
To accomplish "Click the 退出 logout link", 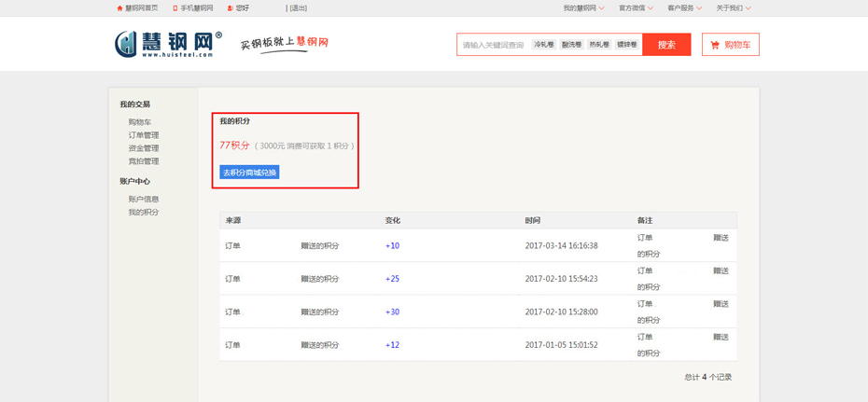I will pos(298,7).
